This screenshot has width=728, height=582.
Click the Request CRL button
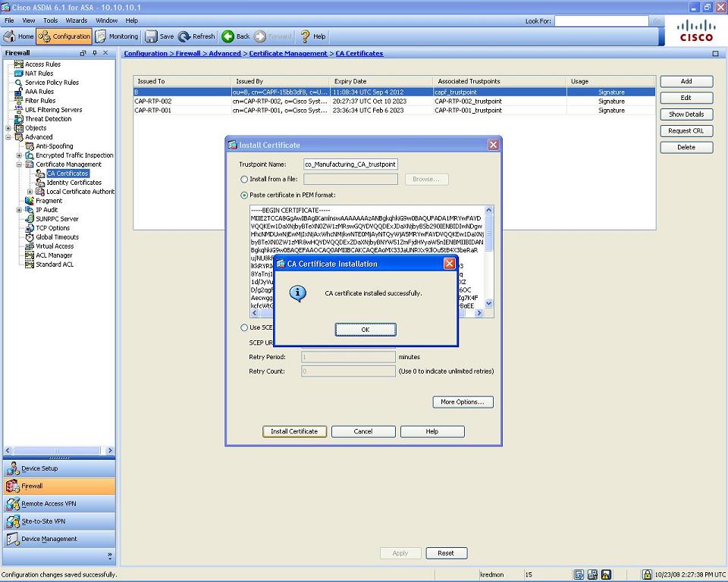[x=686, y=131]
